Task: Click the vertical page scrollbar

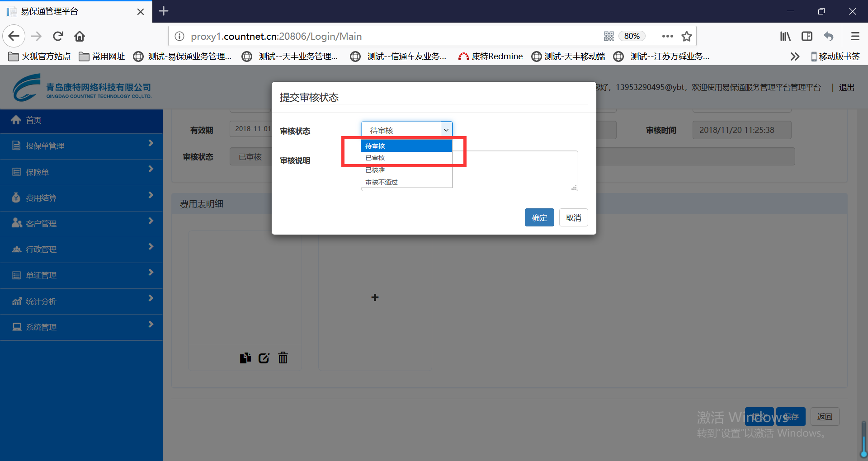Action: tap(864, 439)
